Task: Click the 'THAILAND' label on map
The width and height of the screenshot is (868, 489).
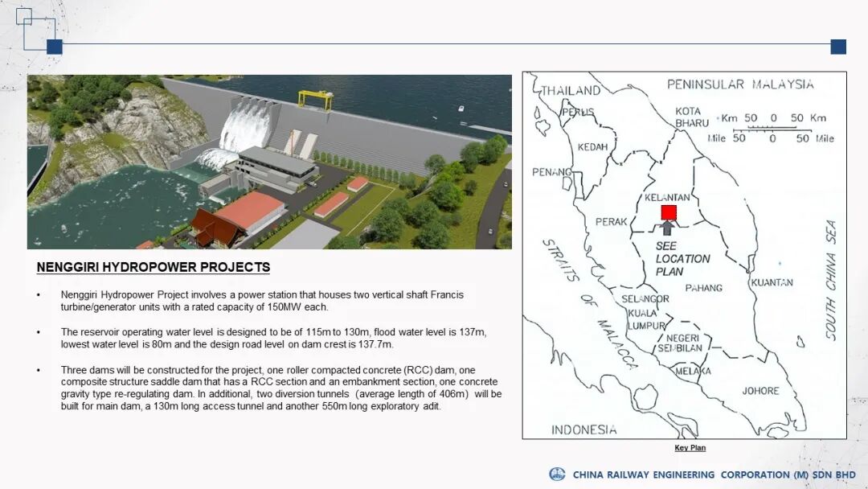Action: click(570, 91)
